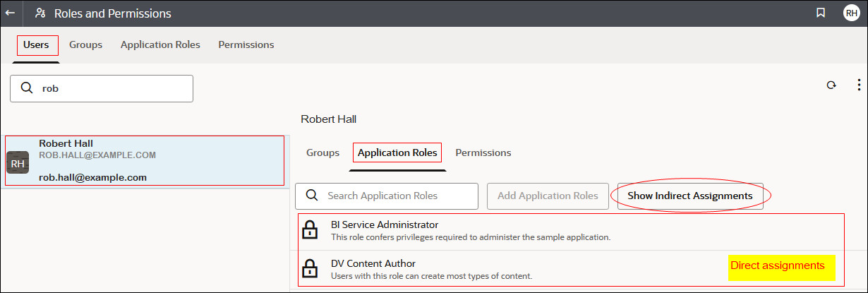868x293 pixels.
Task: Open the vertical three-dot options menu
Action: (858, 85)
